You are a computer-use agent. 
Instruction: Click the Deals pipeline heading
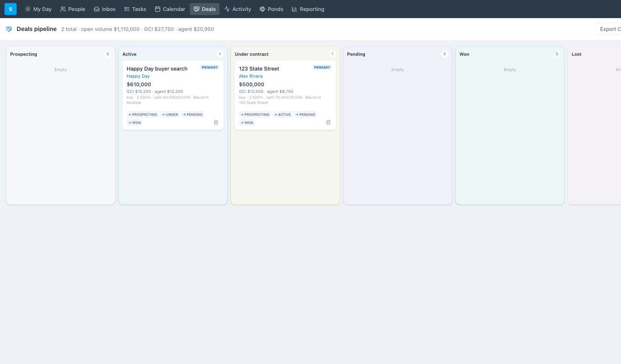tap(36, 29)
